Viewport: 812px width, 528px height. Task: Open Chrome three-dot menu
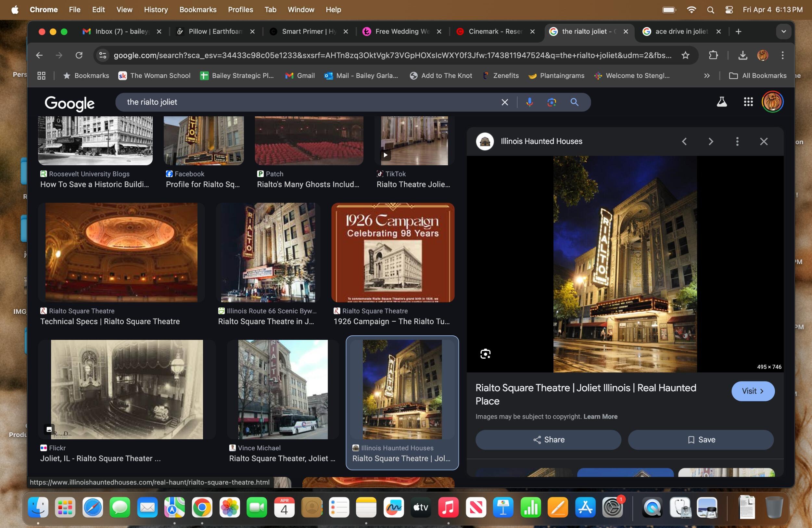pos(783,55)
